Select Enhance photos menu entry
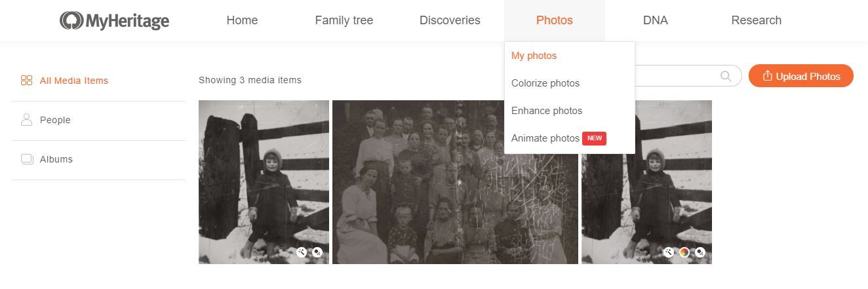Image resolution: width=868 pixels, height=289 pixels. click(547, 111)
